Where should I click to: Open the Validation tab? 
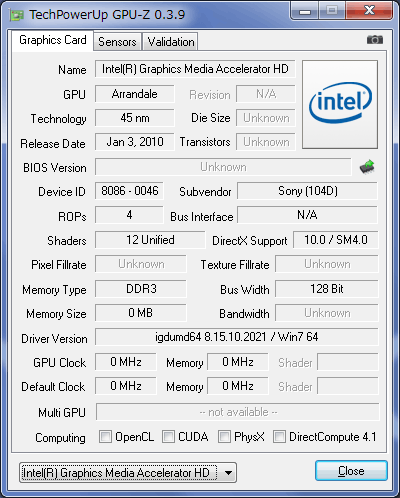[x=171, y=42]
